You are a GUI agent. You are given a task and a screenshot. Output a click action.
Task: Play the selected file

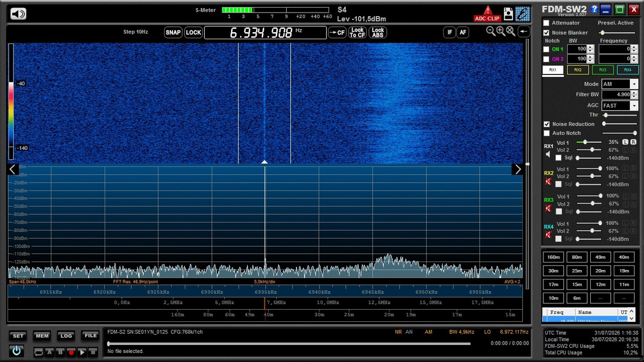tap(82, 352)
